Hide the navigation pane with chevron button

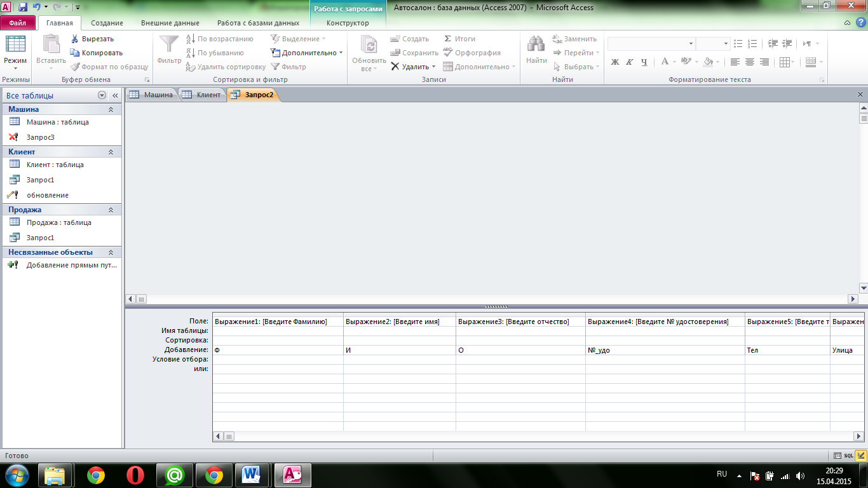[116, 95]
